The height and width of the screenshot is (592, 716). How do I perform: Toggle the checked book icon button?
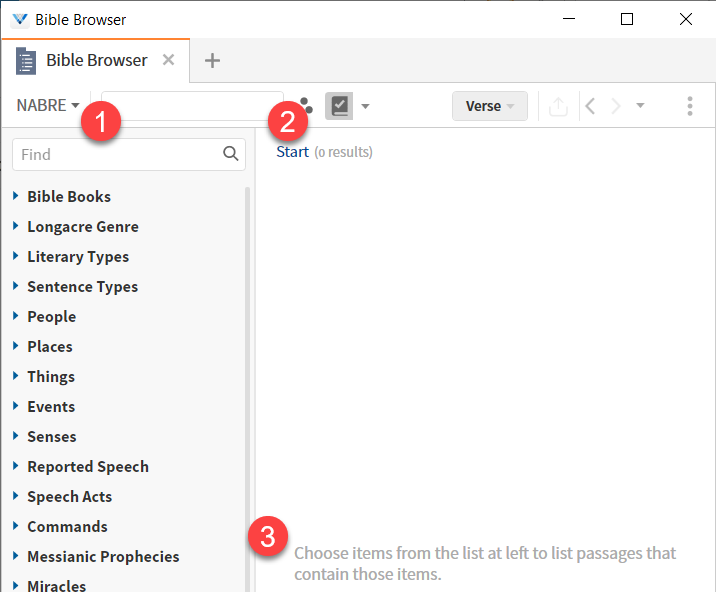pos(339,106)
